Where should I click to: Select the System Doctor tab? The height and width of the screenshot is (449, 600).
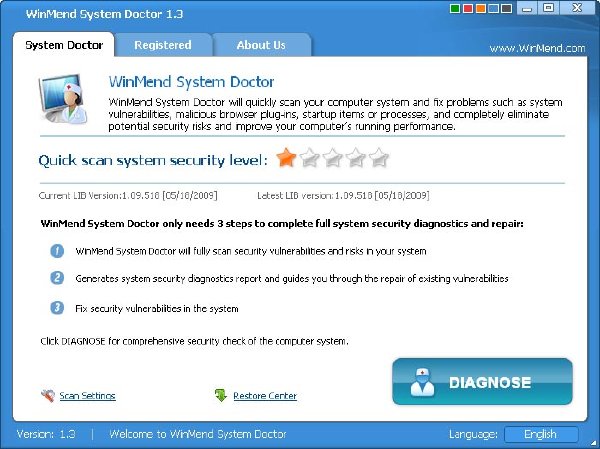click(64, 45)
